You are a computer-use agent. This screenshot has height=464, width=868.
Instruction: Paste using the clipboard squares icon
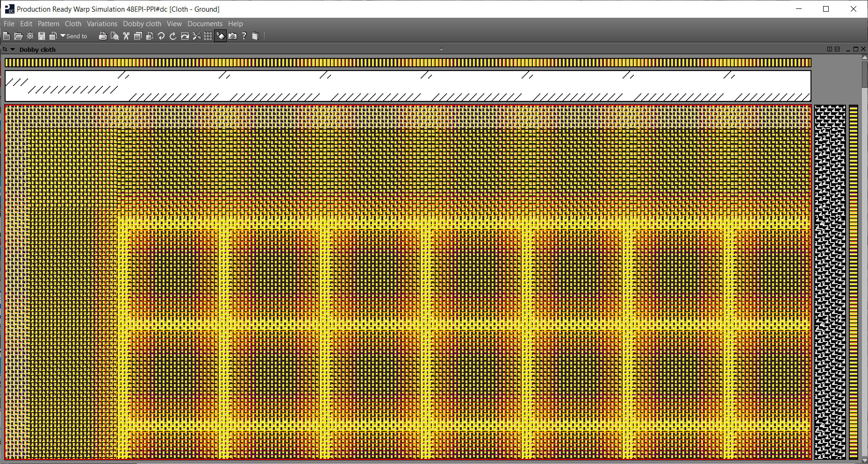150,36
